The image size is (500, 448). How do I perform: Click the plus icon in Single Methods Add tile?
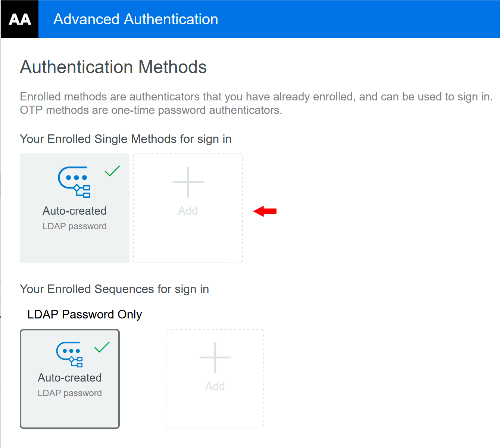(188, 182)
